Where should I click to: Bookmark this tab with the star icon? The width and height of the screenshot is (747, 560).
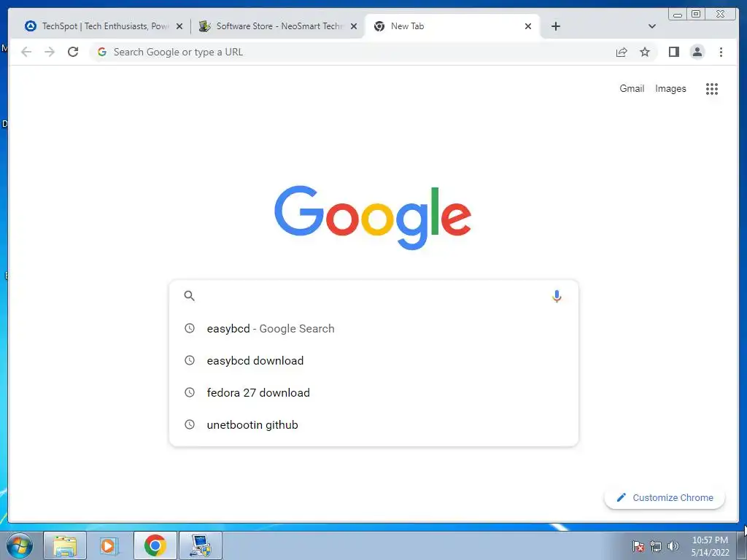click(645, 52)
